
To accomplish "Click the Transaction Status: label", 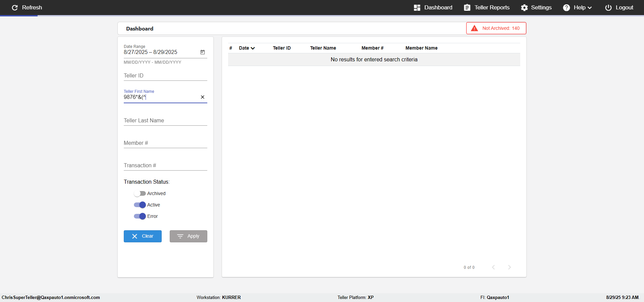I will point(147,182).
